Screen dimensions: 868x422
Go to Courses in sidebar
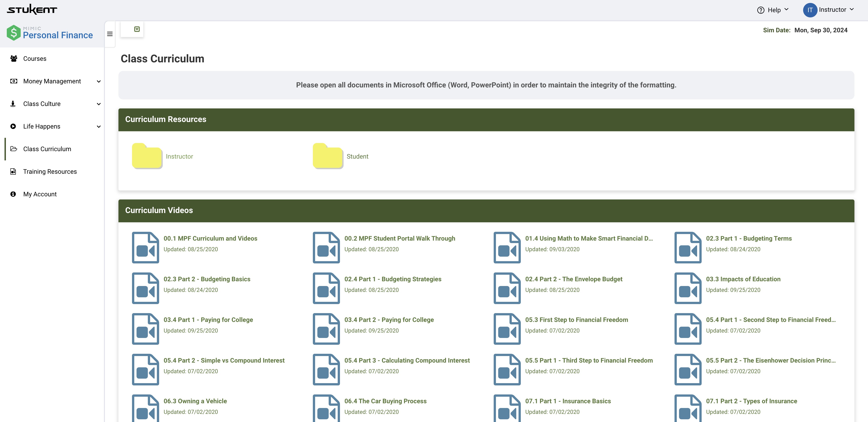[x=35, y=59]
